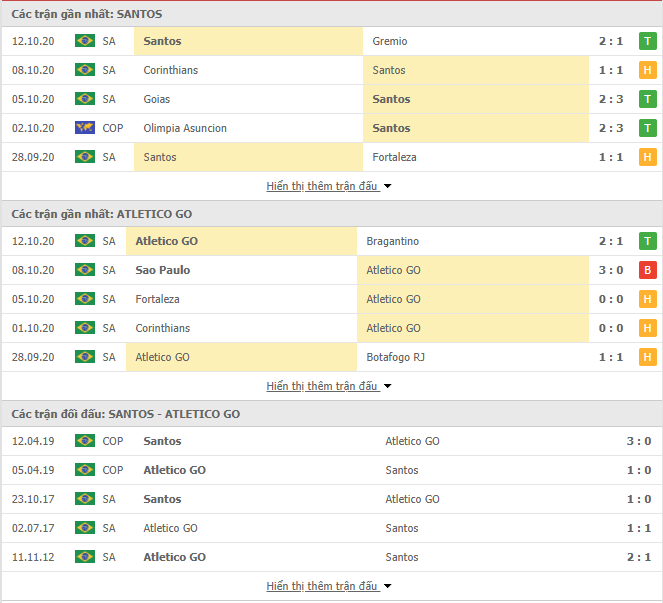Click the 'Các trận đối đầu: SANTOS - ATLETICO GO' header

[126, 414]
